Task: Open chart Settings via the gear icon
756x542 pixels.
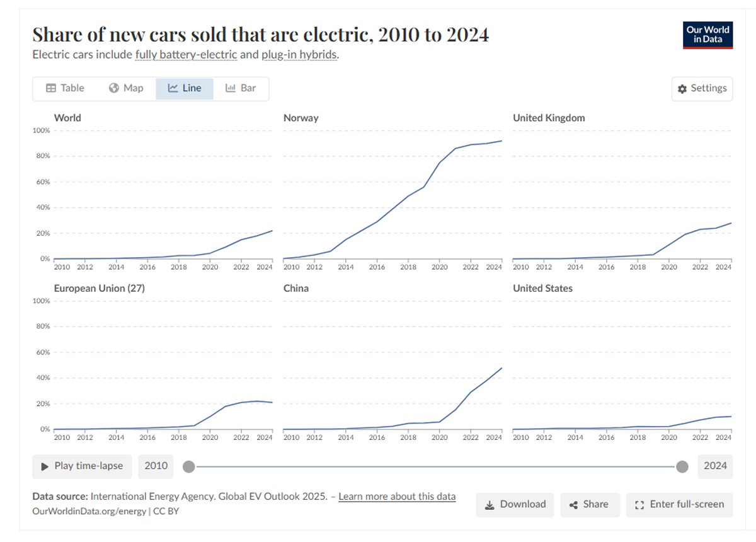Action: click(x=682, y=89)
